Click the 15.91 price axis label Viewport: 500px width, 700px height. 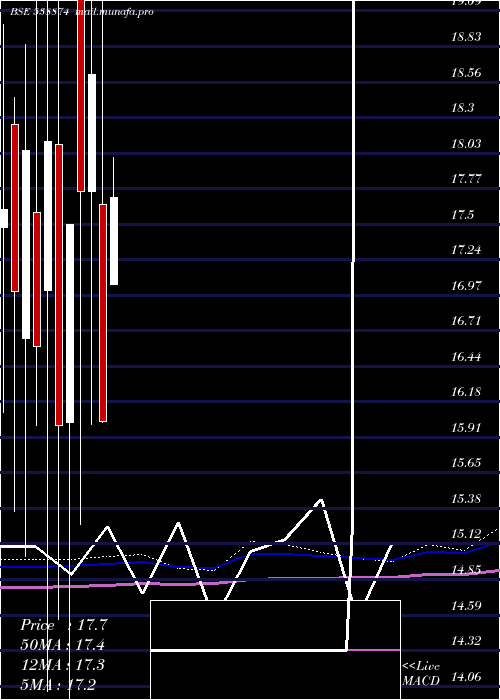(466, 428)
